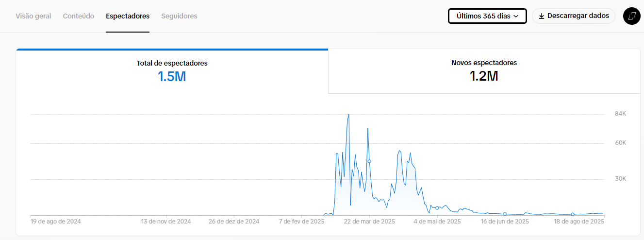
Task: Click the 84K y-axis label
Action: coord(621,114)
